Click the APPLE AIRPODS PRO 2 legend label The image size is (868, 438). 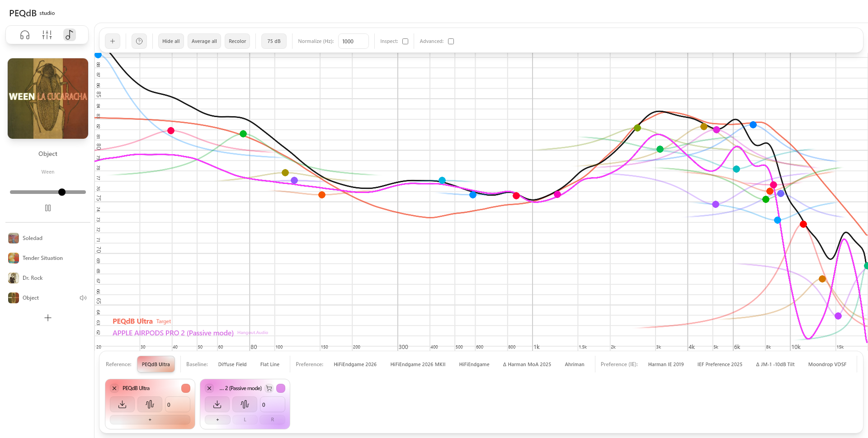point(173,333)
